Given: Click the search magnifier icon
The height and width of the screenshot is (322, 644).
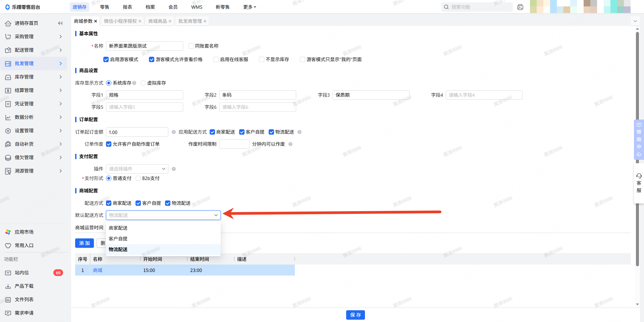Looking at the screenshot, I should pyautogui.click(x=446, y=7).
